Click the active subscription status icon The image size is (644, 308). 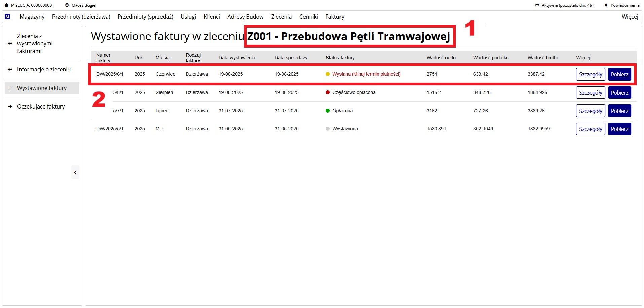click(x=537, y=5)
